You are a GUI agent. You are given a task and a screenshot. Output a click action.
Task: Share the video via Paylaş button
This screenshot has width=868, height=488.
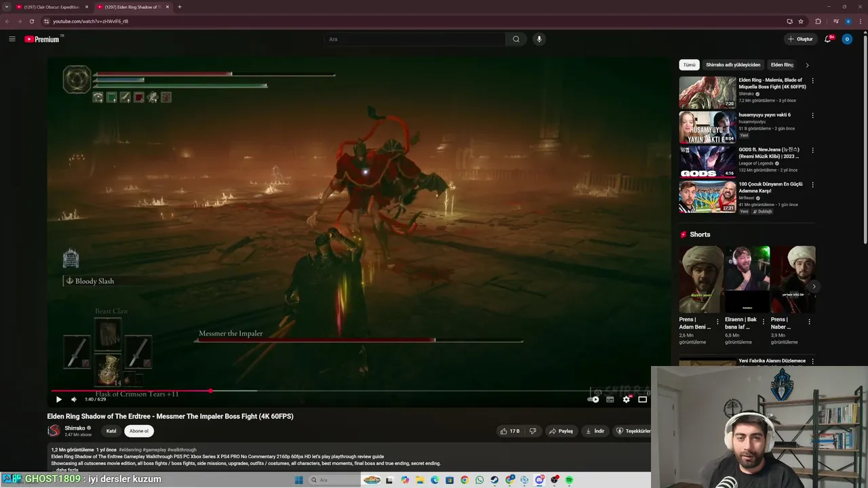coord(561,431)
